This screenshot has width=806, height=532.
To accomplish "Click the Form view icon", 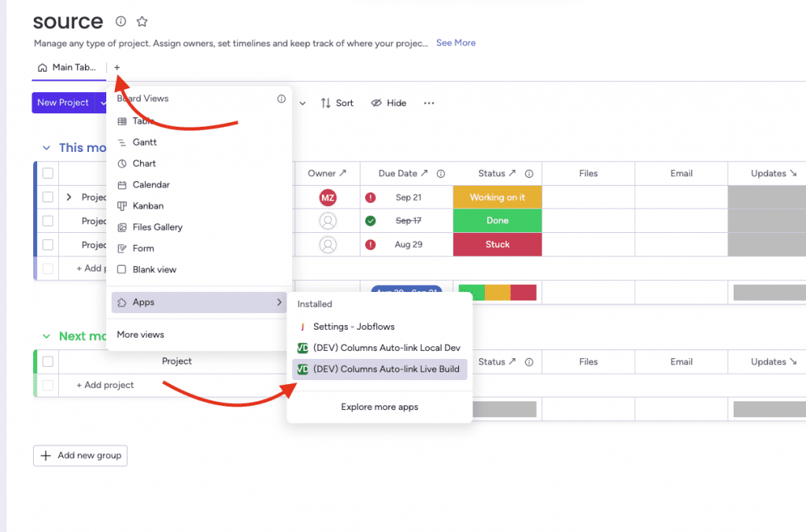I will [122, 248].
